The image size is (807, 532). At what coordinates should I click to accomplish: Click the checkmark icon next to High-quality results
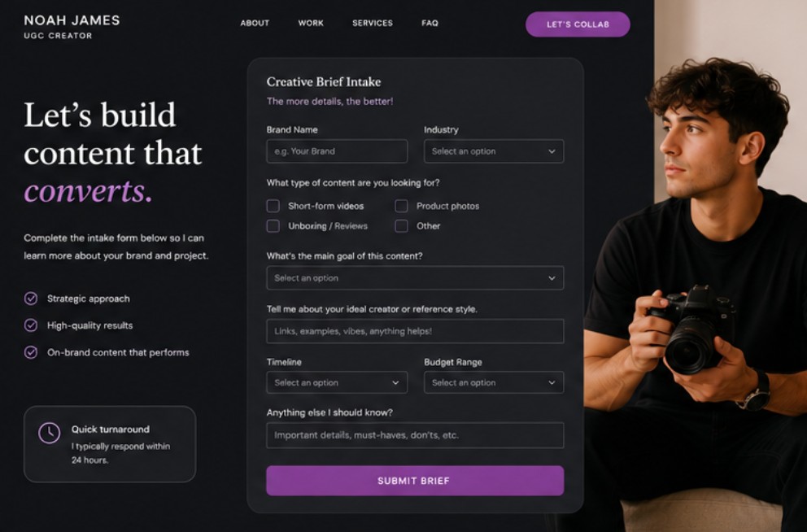31,325
